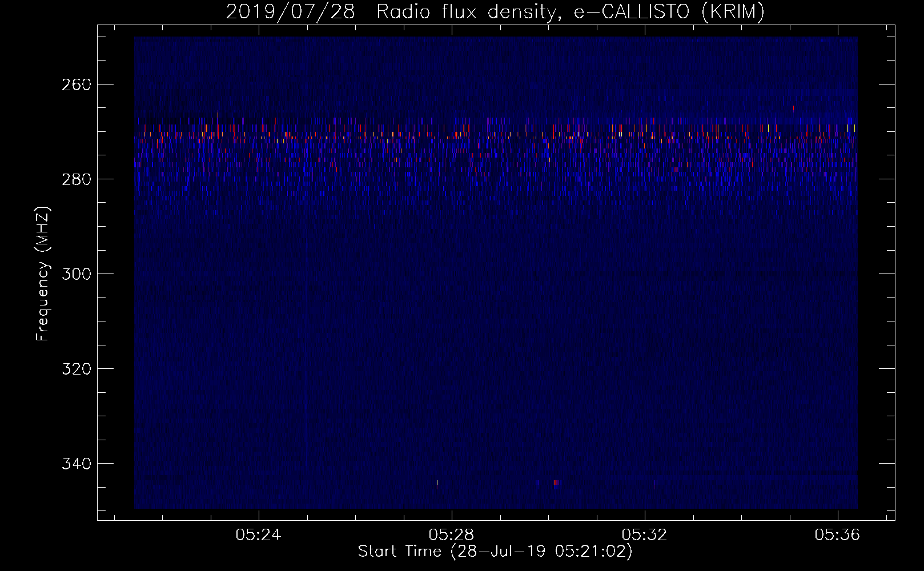Image resolution: width=924 pixels, height=571 pixels.
Task: Click the "Frequency (MHZ)" axis label
Action: pos(43,274)
